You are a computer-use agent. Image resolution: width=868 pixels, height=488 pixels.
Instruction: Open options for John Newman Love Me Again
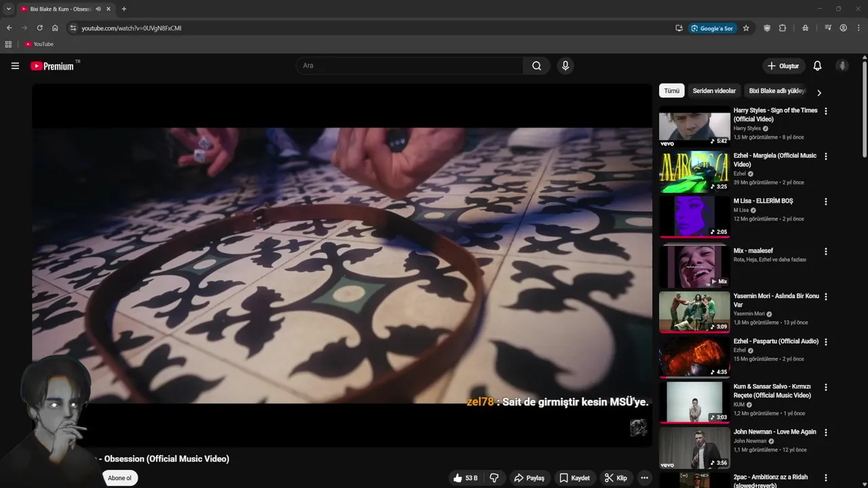[x=825, y=432]
